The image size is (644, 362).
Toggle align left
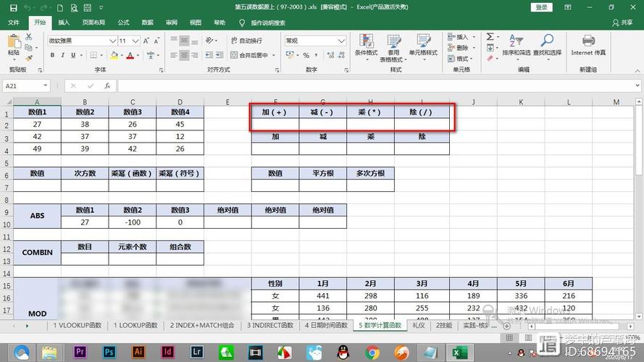click(x=174, y=55)
